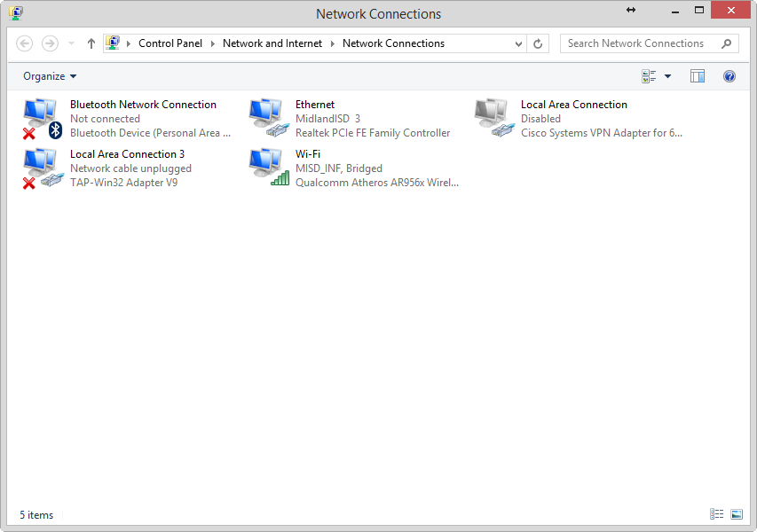Click the Local Area Connection 3 name
The width and height of the screenshot is (757, 532).
coord(128,154)
